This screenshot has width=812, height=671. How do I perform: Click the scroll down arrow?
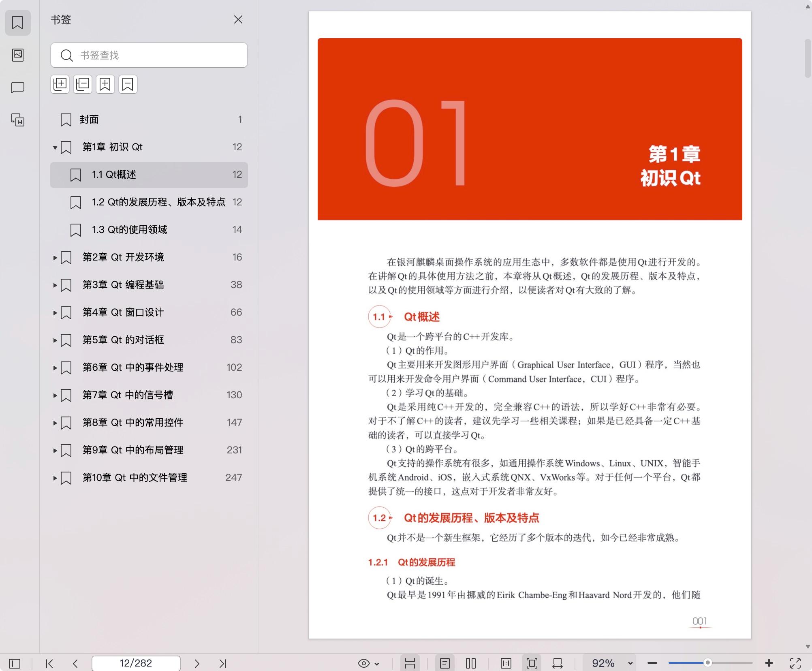click(x=808, y=647)
